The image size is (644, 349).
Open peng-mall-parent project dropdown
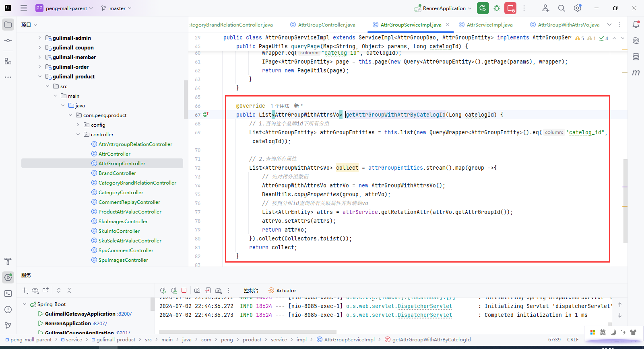(64, 8)
